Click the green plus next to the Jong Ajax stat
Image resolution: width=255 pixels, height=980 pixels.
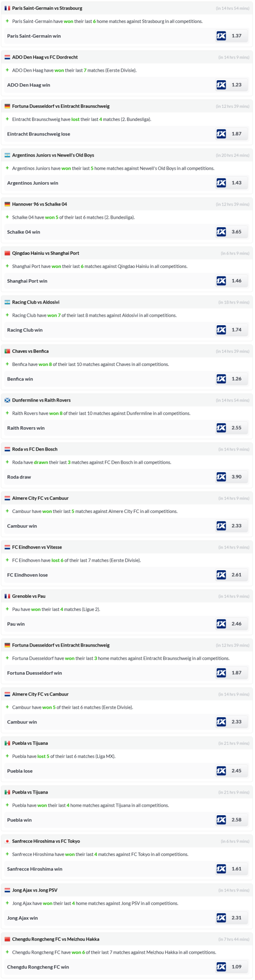pyautogui.click(x=7, y=903)
